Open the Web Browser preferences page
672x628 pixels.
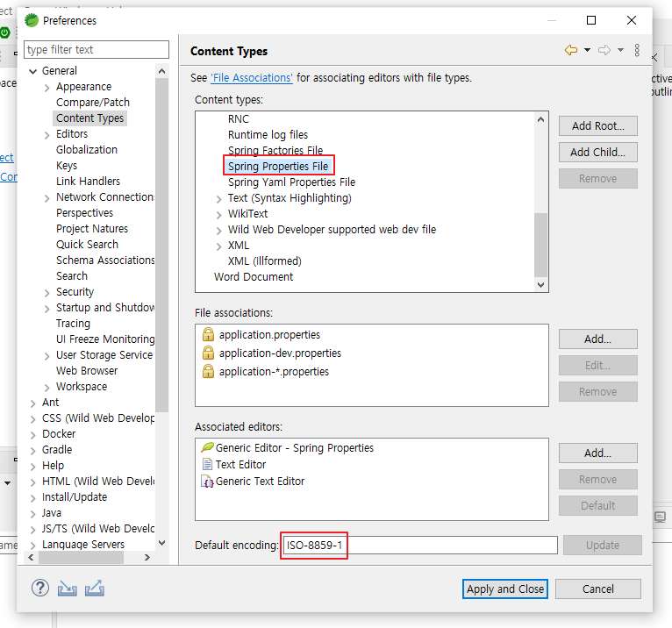click(x=87, y=370)
